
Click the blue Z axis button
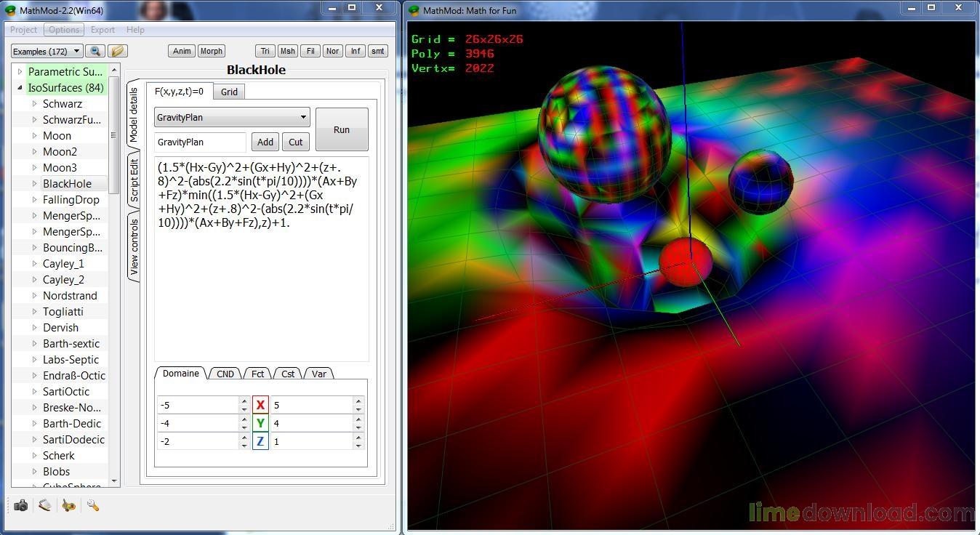(260, 441)
